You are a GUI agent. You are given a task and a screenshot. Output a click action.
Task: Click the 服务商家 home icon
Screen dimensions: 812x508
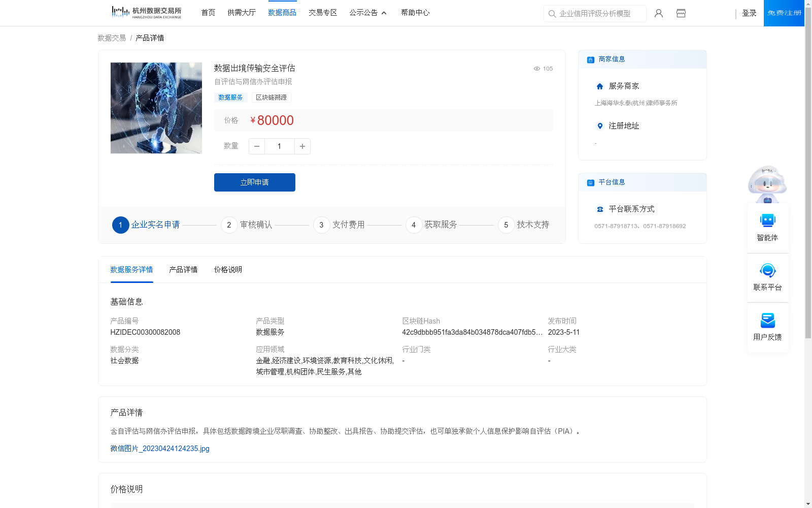[x=600, y=86]
